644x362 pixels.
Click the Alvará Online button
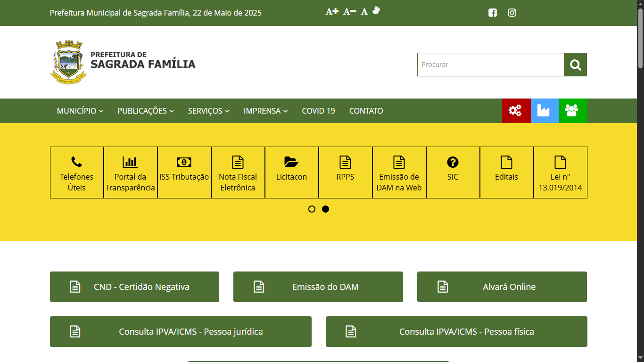(x=502, y=287)
